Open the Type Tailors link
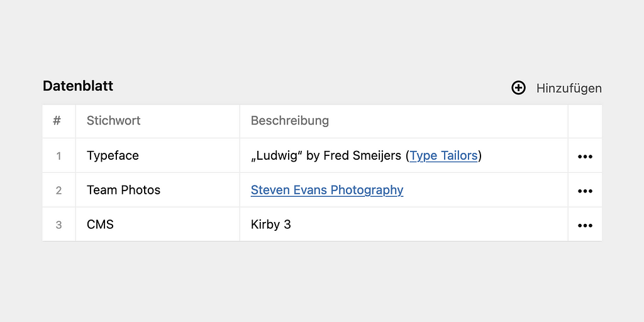 443,156
